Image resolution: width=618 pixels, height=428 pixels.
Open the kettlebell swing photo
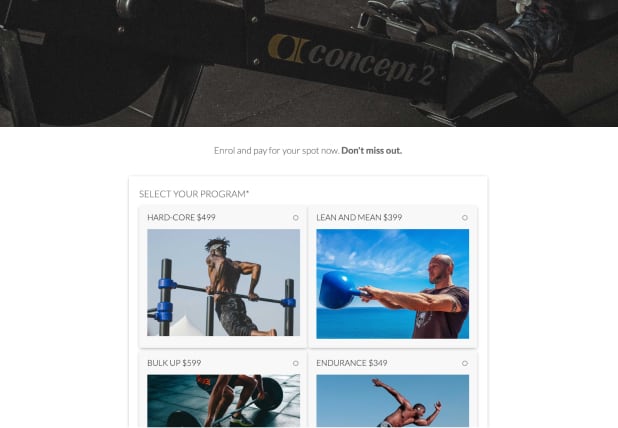coord(393,284)
